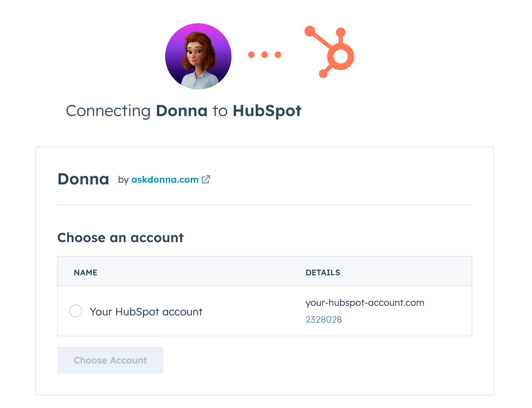
Task: Click the DETAILS column header
Action: coord(323,273)
